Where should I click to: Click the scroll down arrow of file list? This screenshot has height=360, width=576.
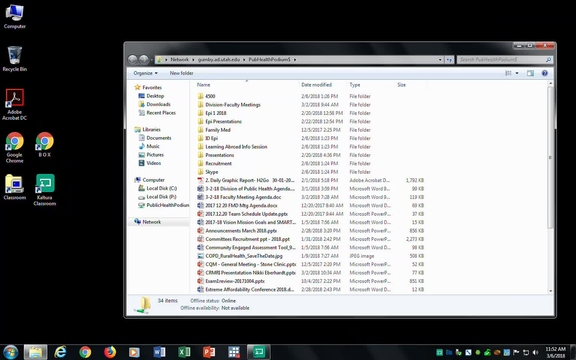[x=550, y=291]
